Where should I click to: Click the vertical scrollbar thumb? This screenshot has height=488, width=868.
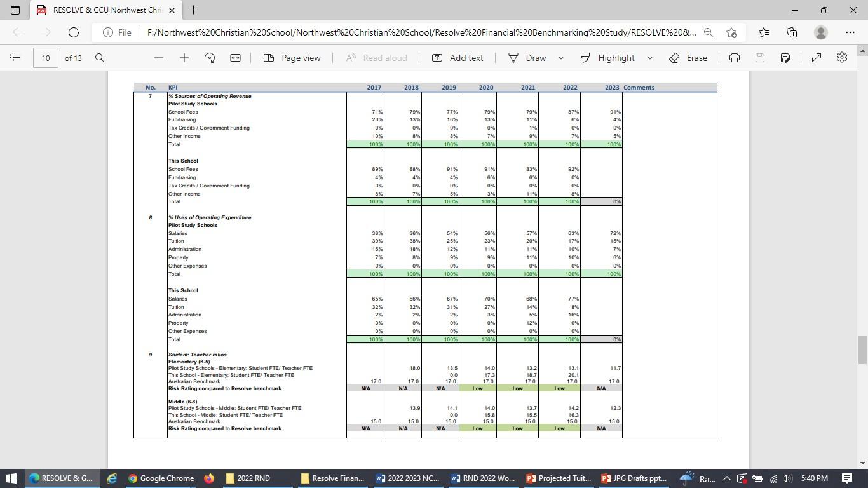[x=862, y=350]
